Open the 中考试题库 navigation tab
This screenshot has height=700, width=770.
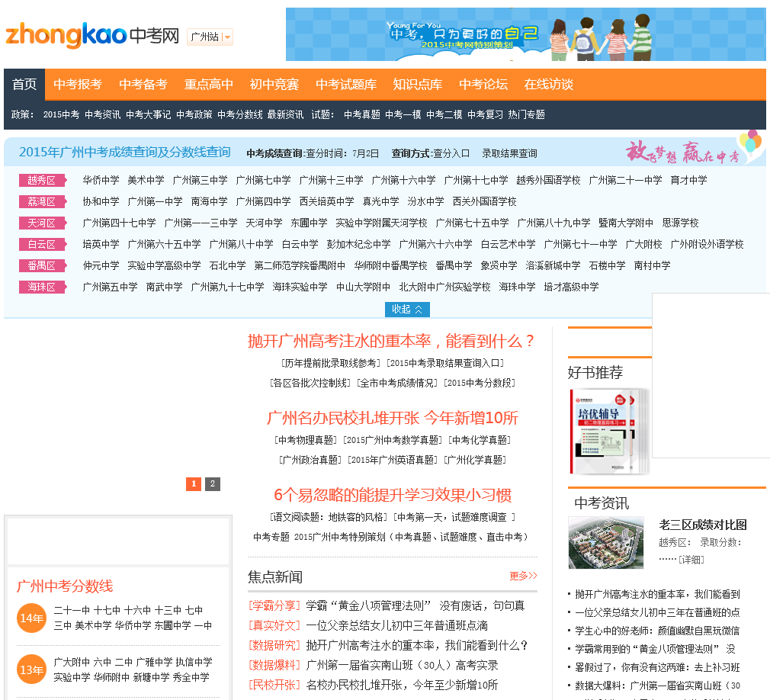345,85
